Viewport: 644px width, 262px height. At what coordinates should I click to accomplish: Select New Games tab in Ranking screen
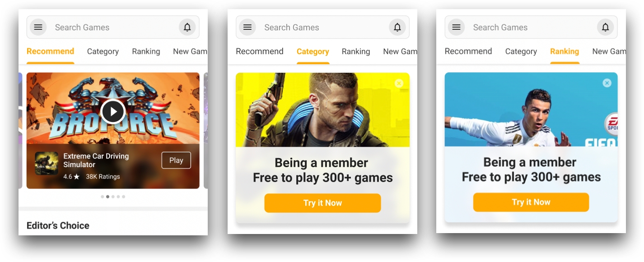pyautogui.click(x=609, y=51)
